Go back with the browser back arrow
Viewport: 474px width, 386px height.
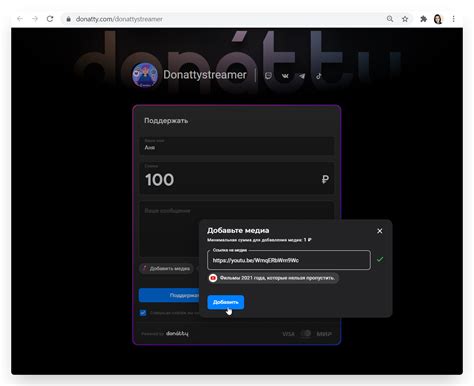20,19
